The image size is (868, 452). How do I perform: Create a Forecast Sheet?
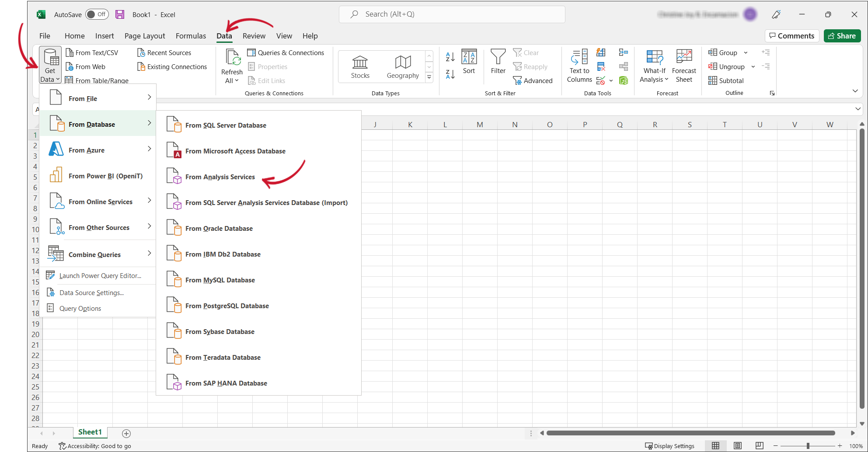(x=684, y=66)
